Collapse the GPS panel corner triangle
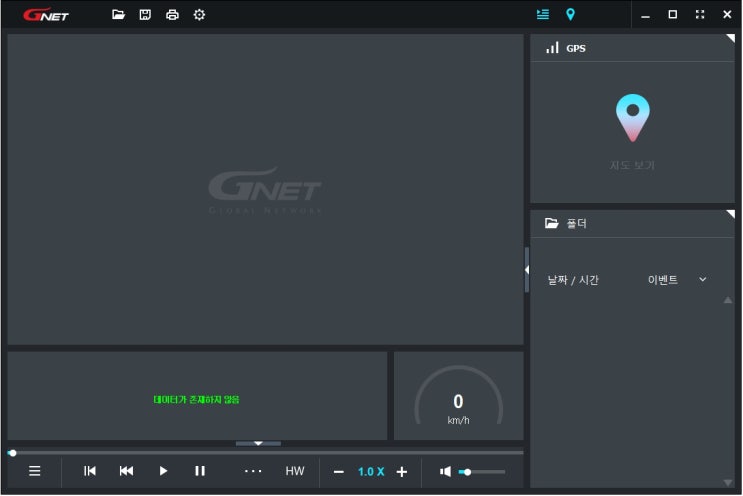The image size is (743, 496). click(730, 38)
